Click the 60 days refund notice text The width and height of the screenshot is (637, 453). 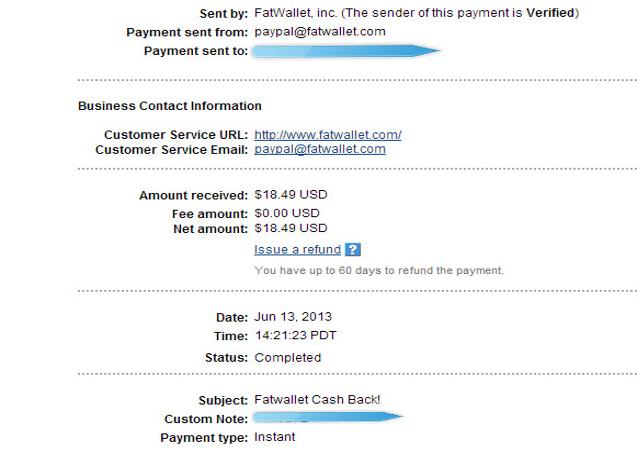[379, 271]
